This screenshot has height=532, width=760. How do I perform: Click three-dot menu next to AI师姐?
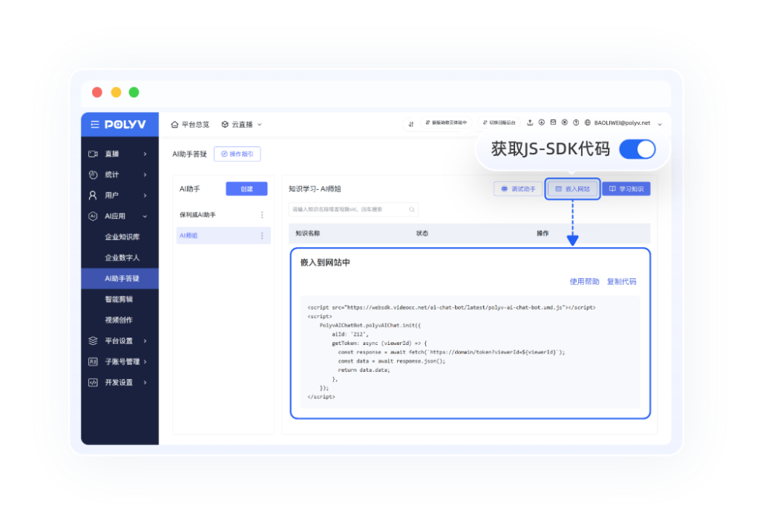click(261, 236)
